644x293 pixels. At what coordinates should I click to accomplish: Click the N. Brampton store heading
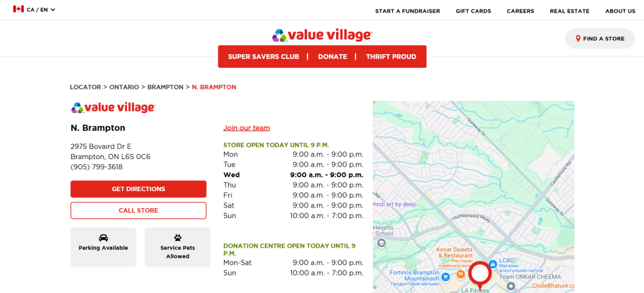[97, 128]
